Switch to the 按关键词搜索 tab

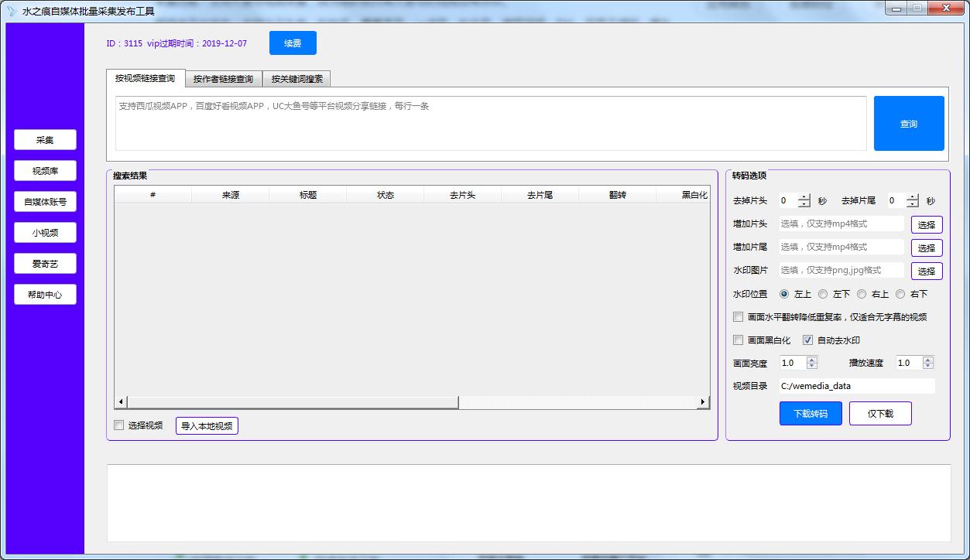click(x=297, y=79)
